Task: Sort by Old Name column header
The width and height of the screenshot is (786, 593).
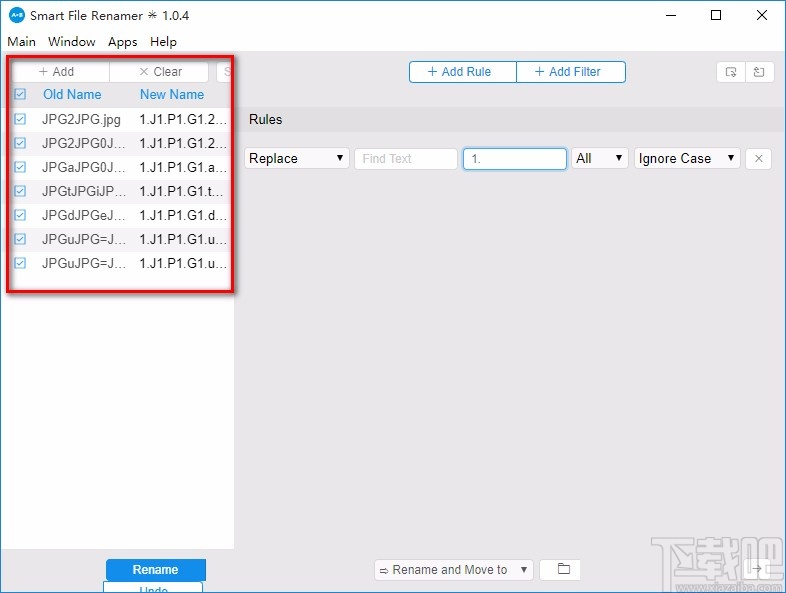Action: [x=72, y=94]
